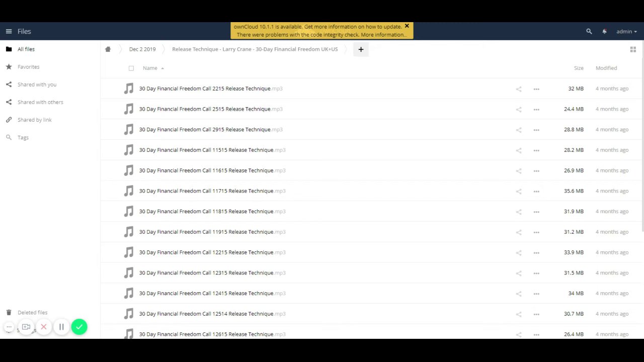
Task: Open 30 Day Financial Freedom Call 12514 file
Action: 212,314
